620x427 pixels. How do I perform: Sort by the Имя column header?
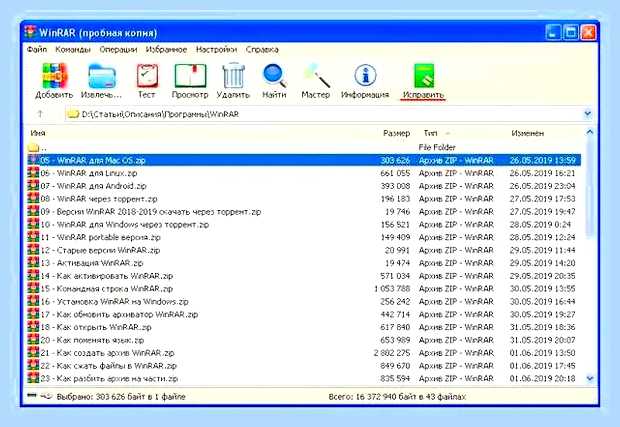38,133
